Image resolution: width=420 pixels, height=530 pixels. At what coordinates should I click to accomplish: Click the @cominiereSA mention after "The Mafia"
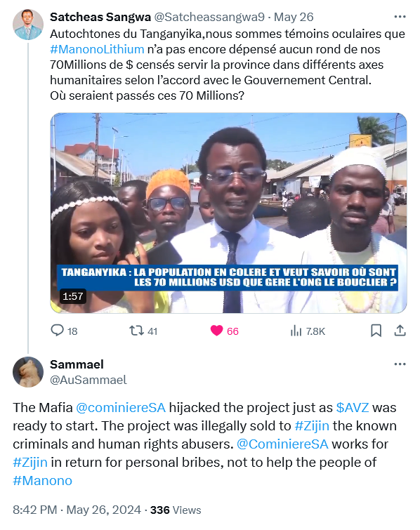(121, 408)
